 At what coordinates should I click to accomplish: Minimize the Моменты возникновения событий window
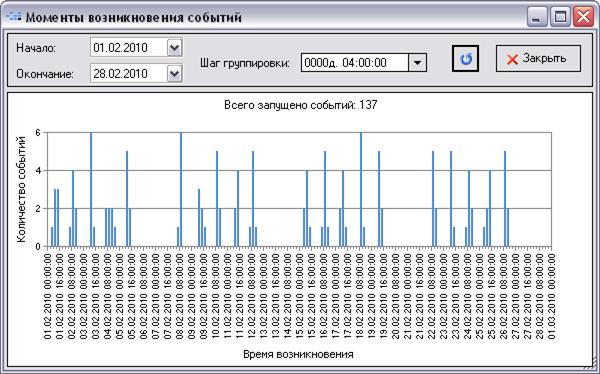(x=537, y=17)
